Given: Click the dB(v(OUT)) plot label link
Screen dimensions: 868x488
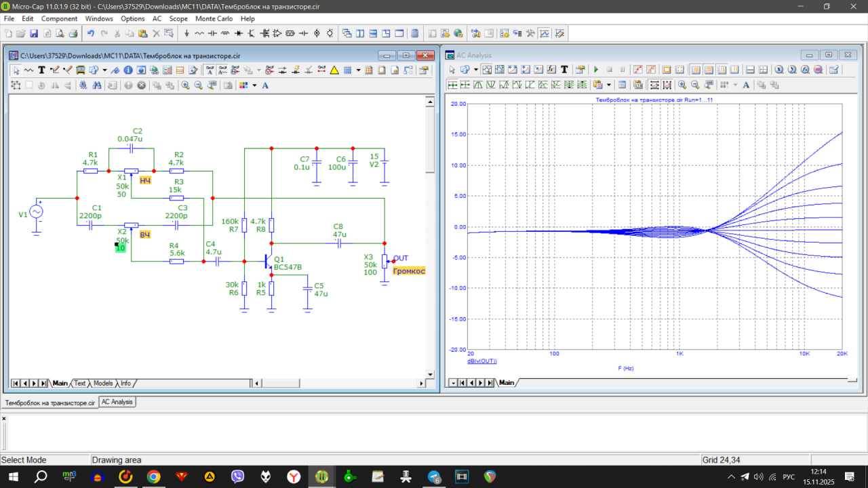Looking at the screenshot, I should (481, 361).
